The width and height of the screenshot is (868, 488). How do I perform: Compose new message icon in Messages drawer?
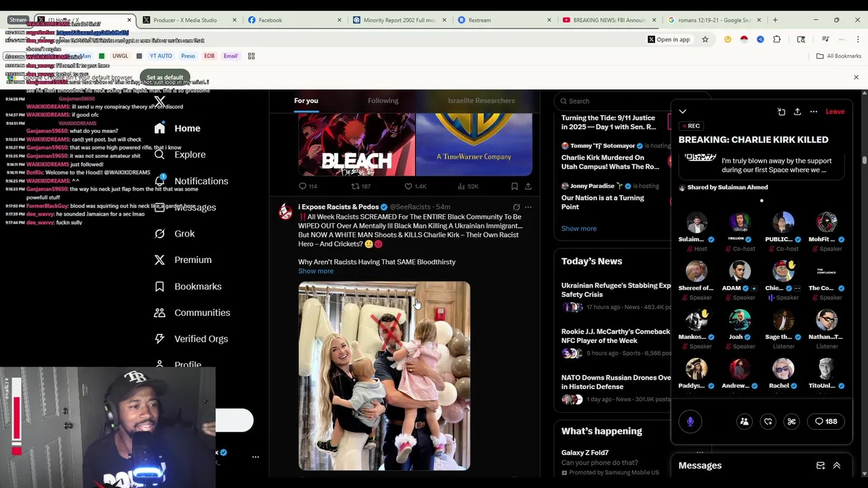point(821,466)
